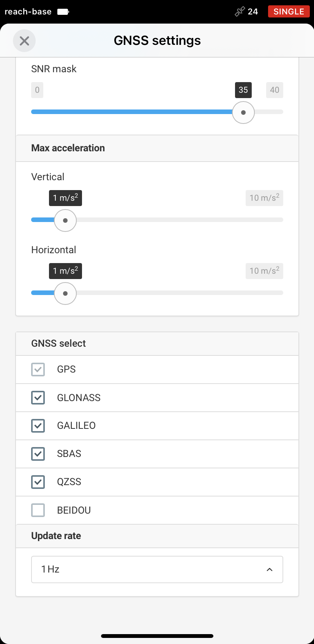The image size is (314, 644).
Task: Tap the red SINGLE solution status badge
Action: [x=289, y=11]
